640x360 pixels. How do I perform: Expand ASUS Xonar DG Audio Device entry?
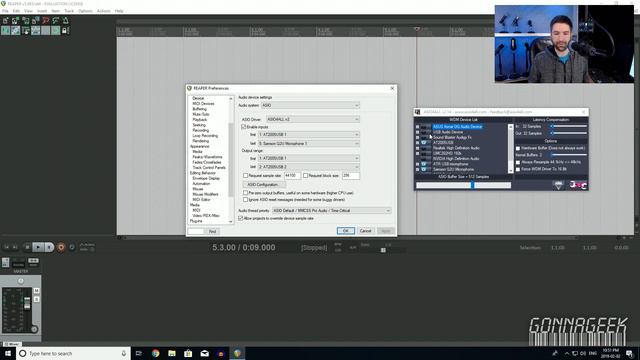point(418,127)
